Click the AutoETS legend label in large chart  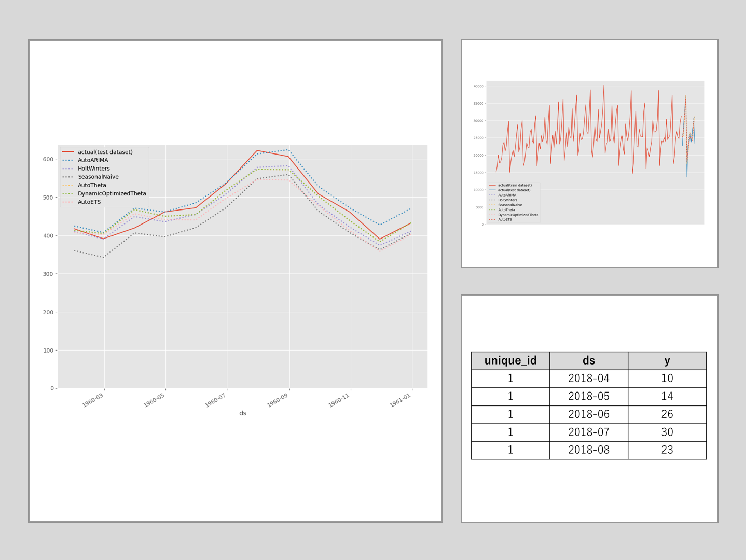pyautogui.click(x=89, y=202)
